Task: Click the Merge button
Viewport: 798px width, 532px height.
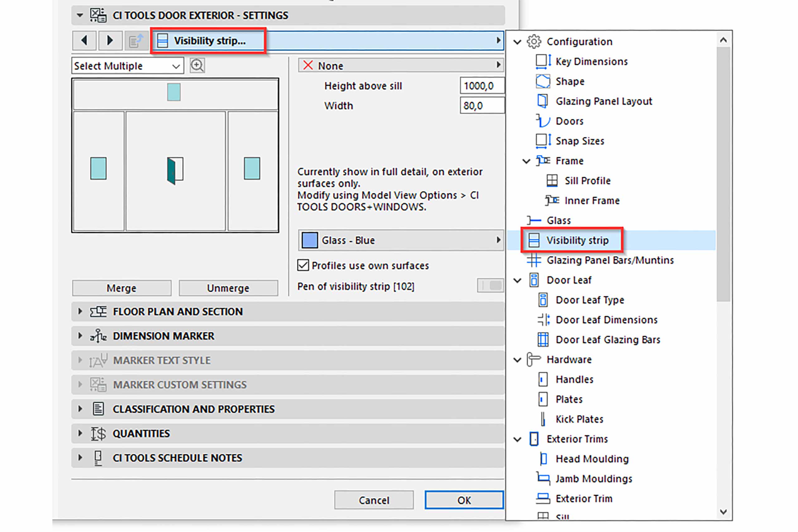Action: point(121,288)
